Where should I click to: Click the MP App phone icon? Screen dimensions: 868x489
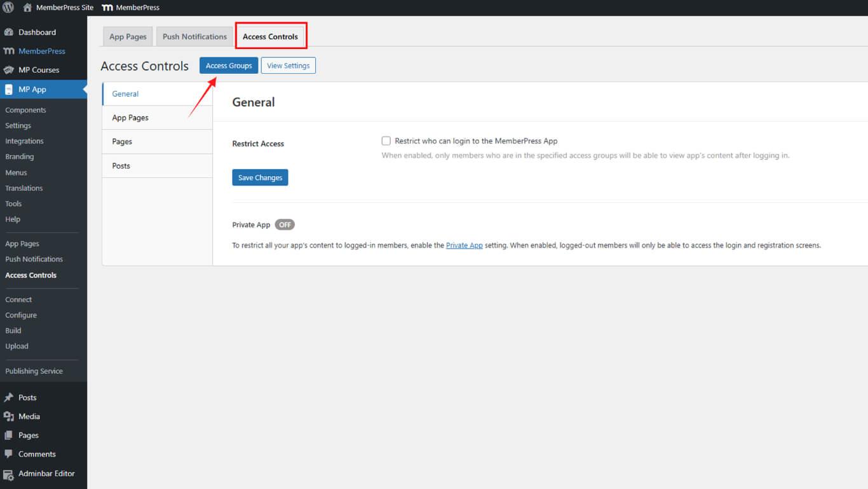pyautogui.click(x=9, y=90)
